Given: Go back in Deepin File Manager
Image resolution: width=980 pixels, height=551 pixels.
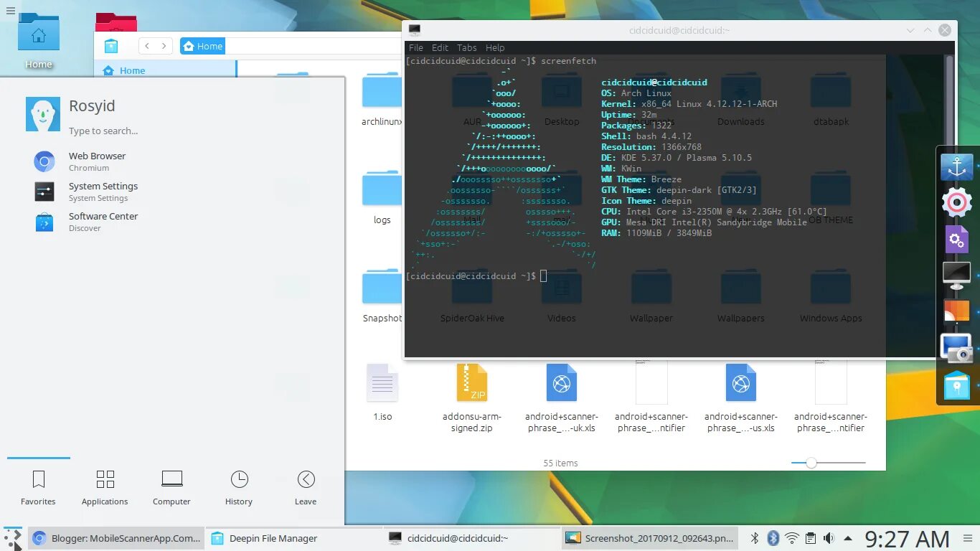Looking at the screenshot, I should 147,46.
